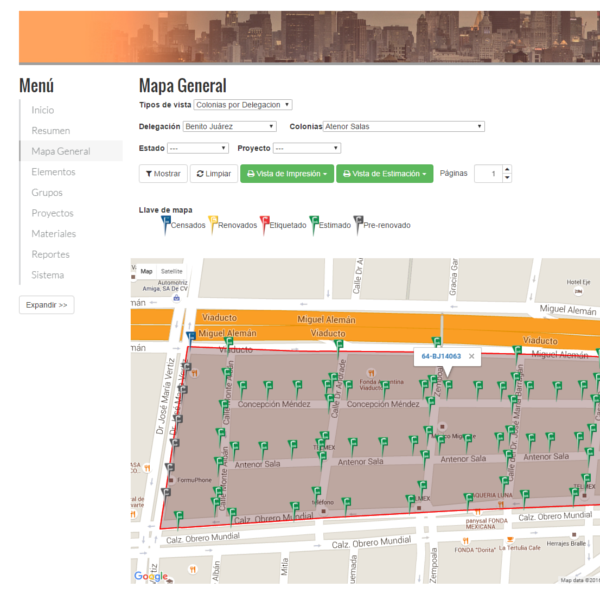The image size is (600, 600).
Task: Close the 64-BJ14063 map info popup
Action: [472, 355]
